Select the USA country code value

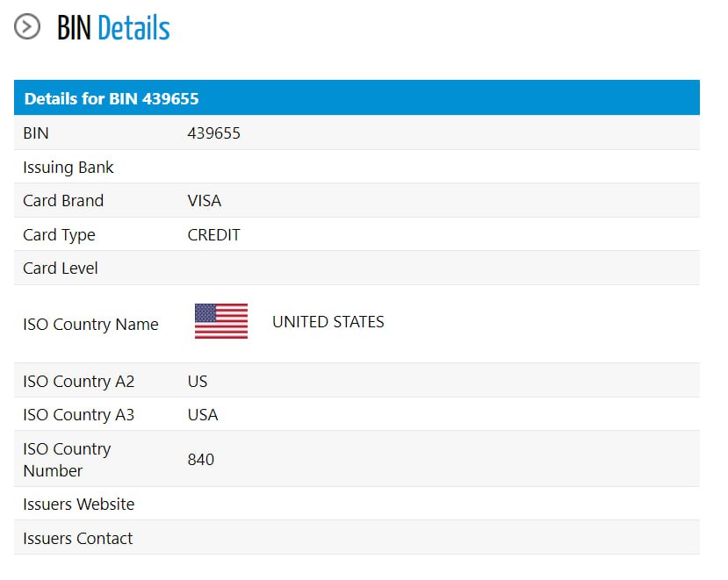click(203, 415)
